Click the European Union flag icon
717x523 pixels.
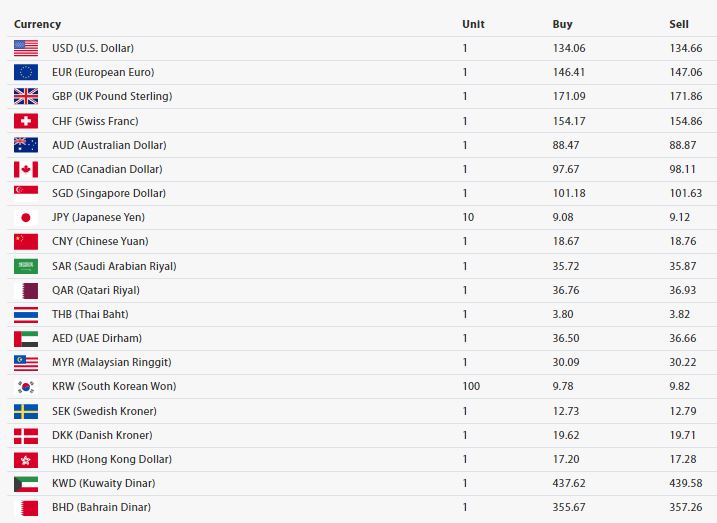26,72
